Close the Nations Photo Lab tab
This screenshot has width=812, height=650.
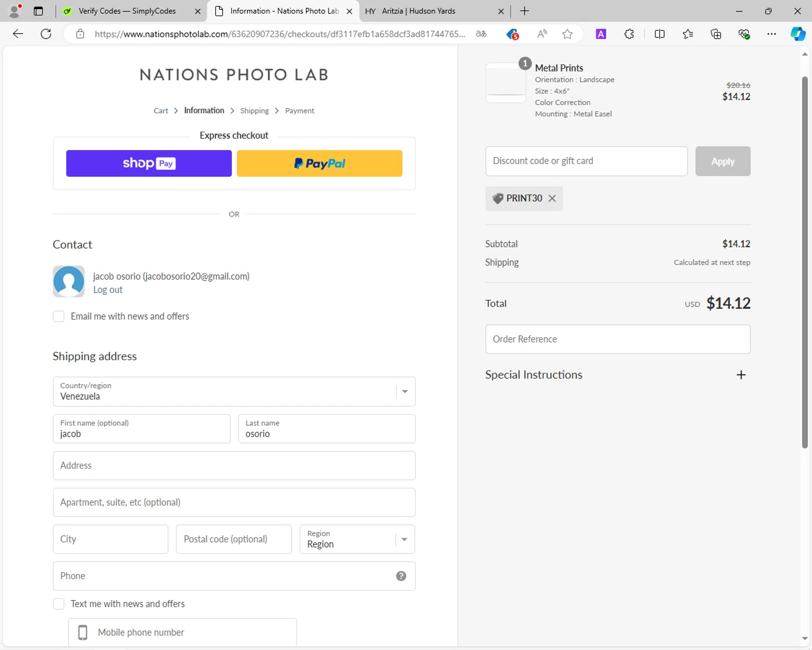point(349,11)
